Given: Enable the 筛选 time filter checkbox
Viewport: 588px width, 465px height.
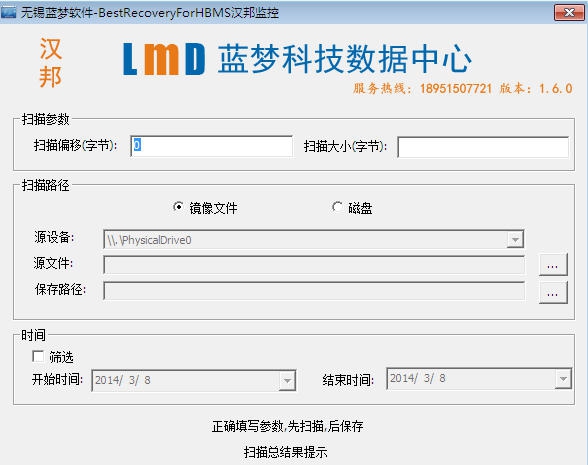Looking at the screenshot, I should click(38, 356).
